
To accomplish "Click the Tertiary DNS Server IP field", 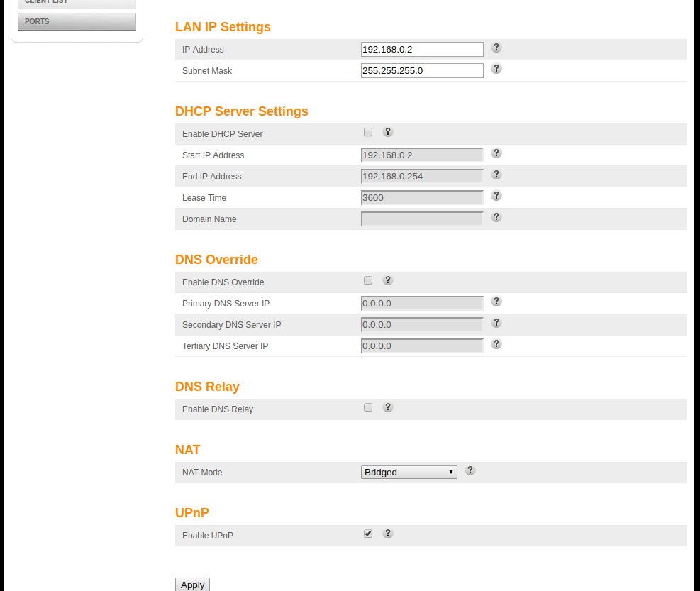I will click(x=422, y=346).
